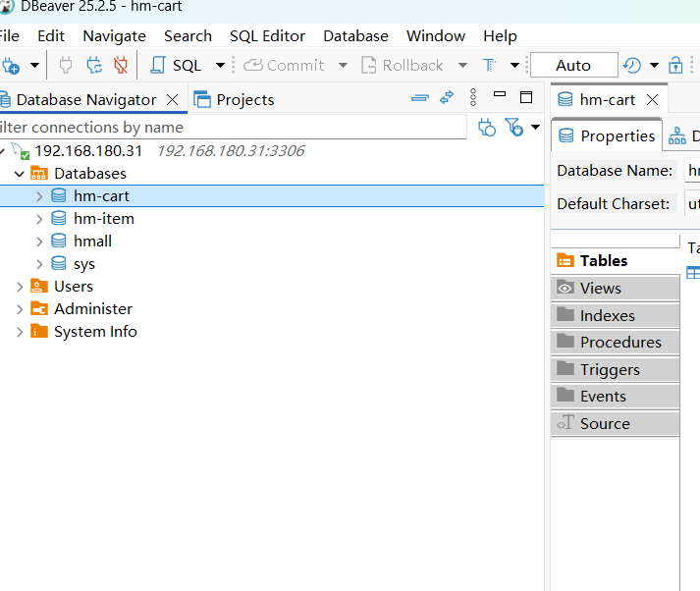The image size is (700, 591).
Task: Open the SQL button dropdown arrow
Action: coord(220,66)
